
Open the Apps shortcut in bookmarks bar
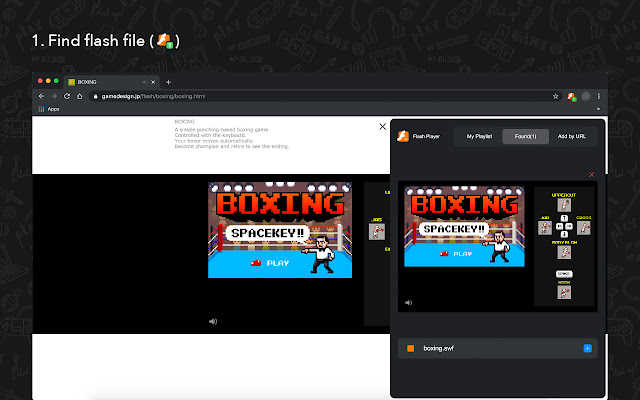pos(50,108)
